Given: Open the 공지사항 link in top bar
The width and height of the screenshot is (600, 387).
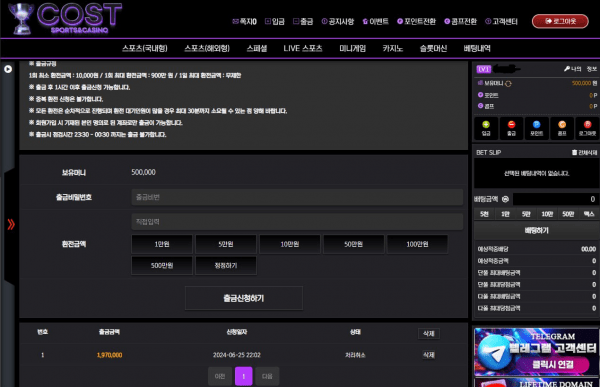Looking at the screenshot, I should click(x=338, y=21).
